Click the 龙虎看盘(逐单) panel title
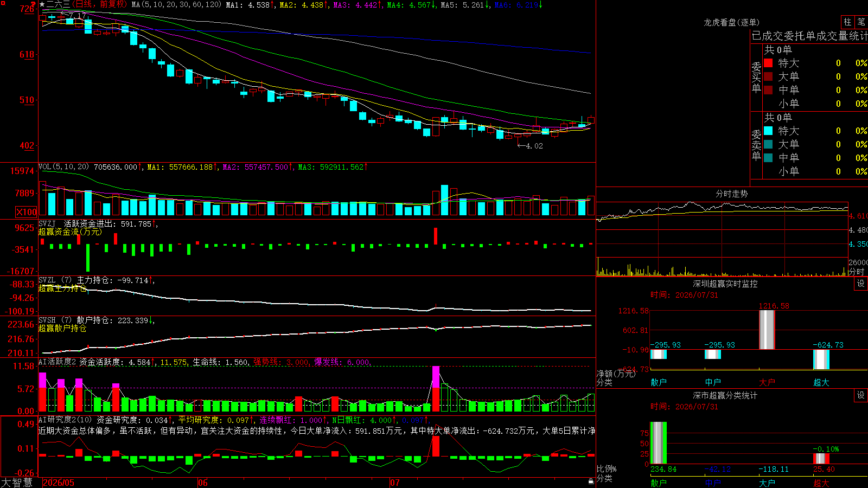This screenshot has width=868, height=488. (731, 22)
